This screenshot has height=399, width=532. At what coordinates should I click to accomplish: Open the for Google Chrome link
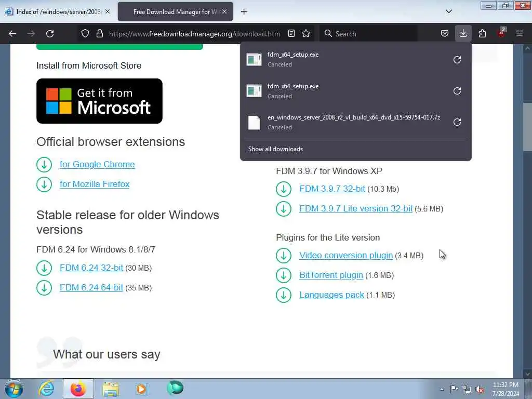tap(97, 165)
